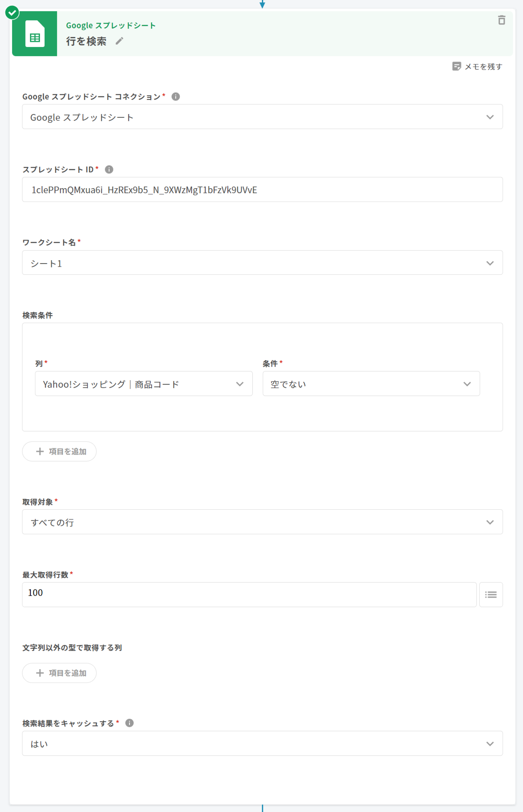Open the Google スプレッドシート connection dropdown
This screenshot has height=812, width=523.
262,117
